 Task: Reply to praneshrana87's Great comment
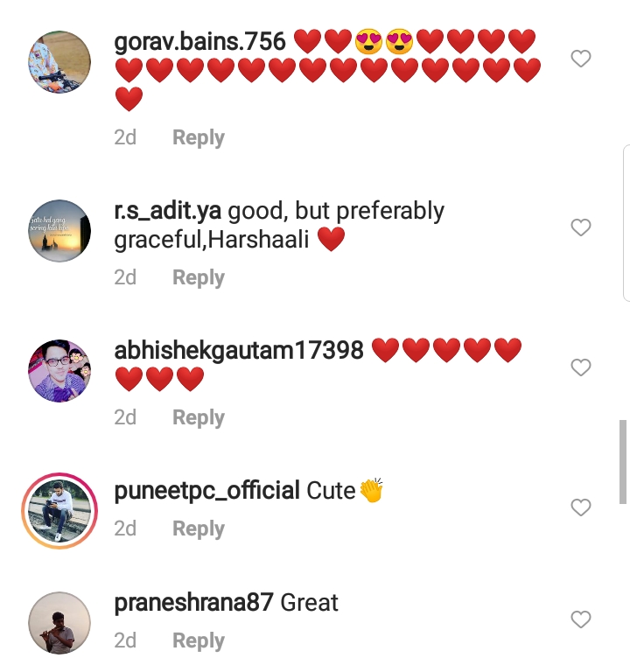point(199,640)
